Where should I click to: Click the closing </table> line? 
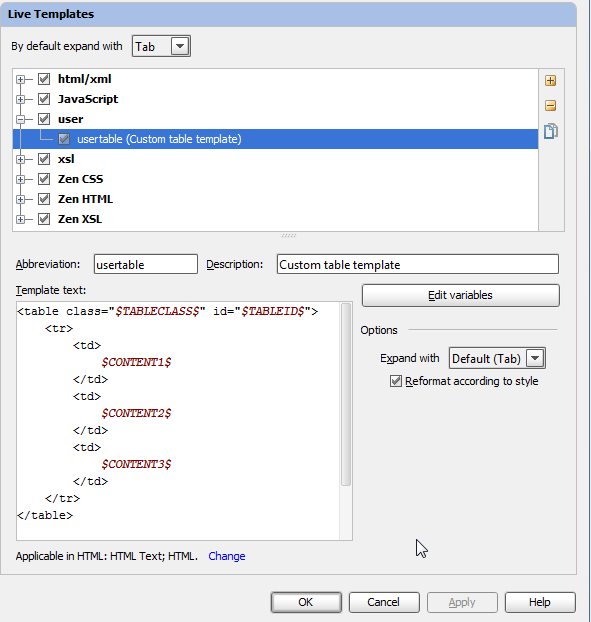point(45,515)
